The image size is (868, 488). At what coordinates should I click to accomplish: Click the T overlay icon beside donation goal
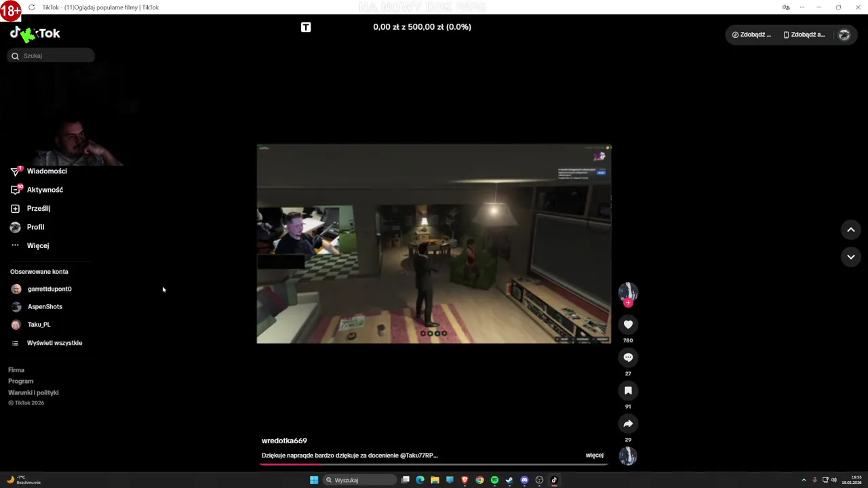click(x=306, y=27)
